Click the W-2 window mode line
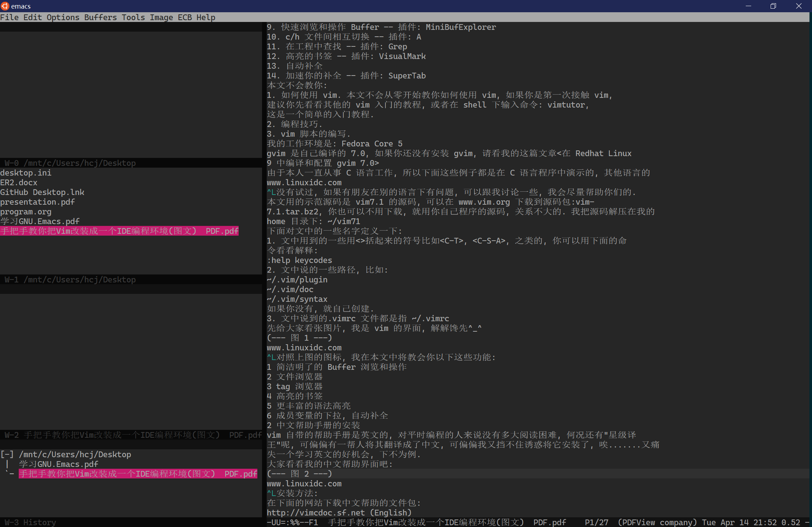The width and height of the screenshot is (812, 527). (131, 435)
